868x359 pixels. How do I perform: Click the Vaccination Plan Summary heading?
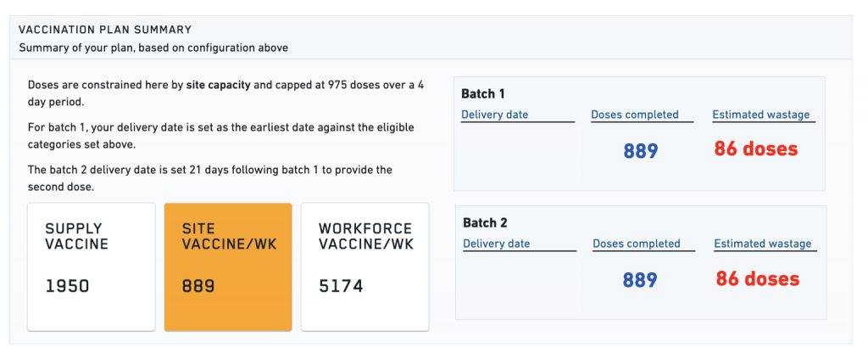(x=105, y=30)
